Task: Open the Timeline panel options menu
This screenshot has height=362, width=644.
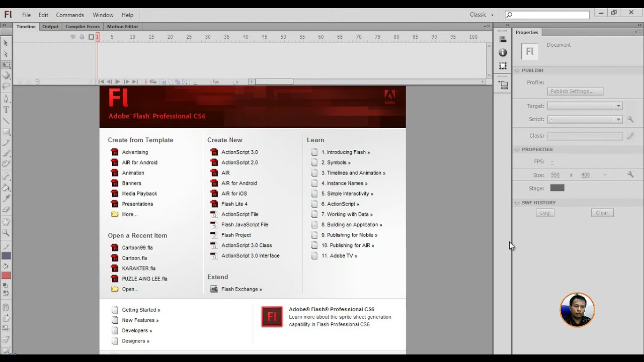Action: tap(487, 27)
